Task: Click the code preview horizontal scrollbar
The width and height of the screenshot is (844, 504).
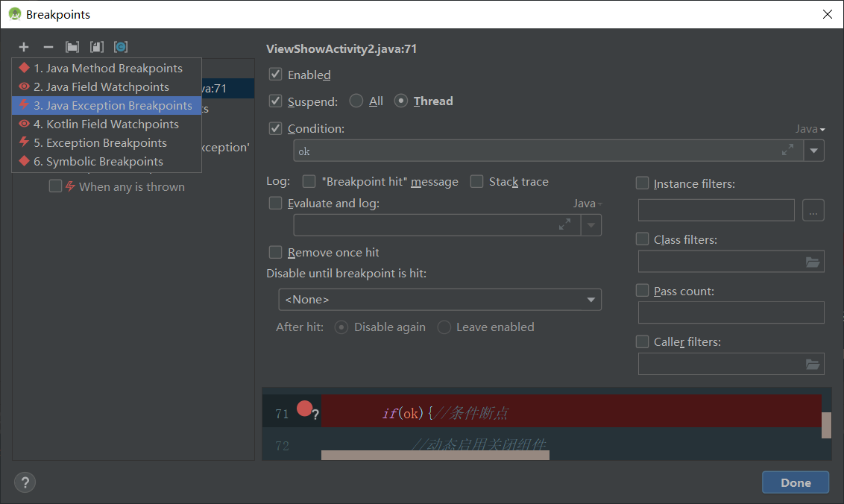Action: (x=435, y=456)
